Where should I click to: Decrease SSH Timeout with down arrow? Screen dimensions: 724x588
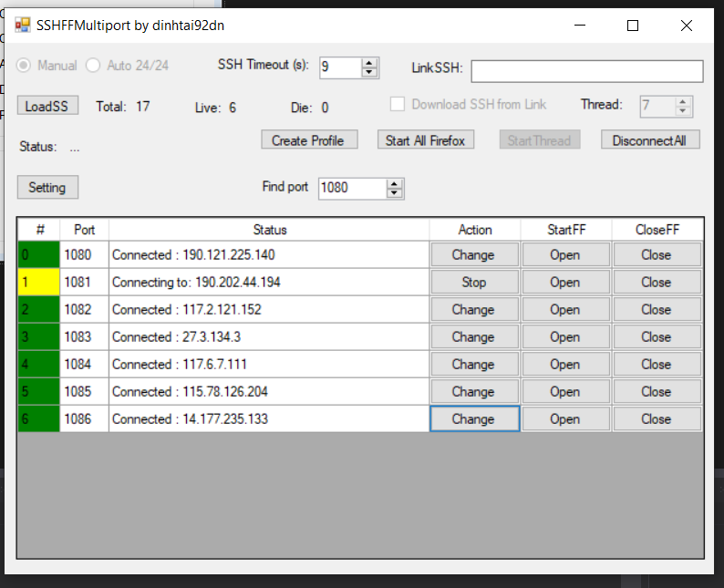[369, 71]
